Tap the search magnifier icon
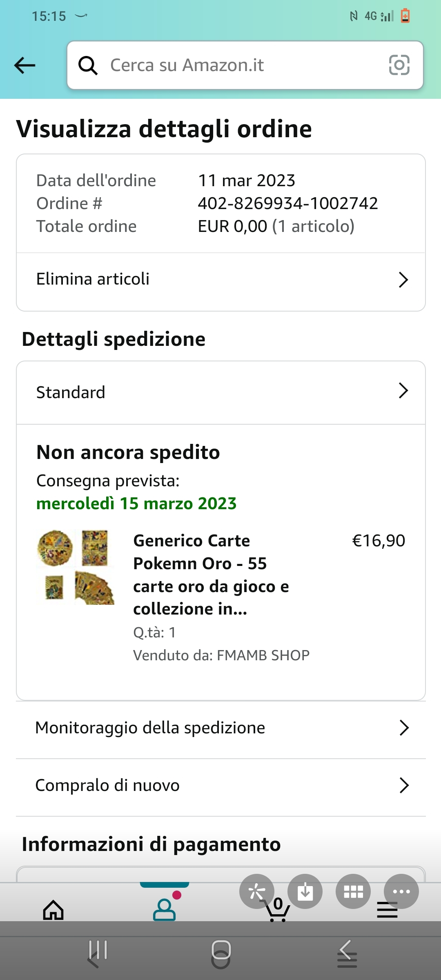 88,65
